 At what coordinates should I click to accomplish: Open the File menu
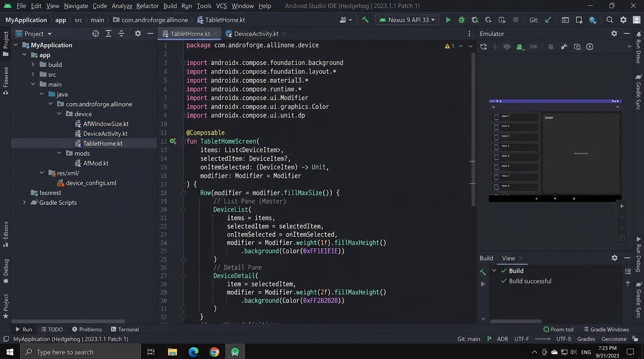(x=21, y=6)
